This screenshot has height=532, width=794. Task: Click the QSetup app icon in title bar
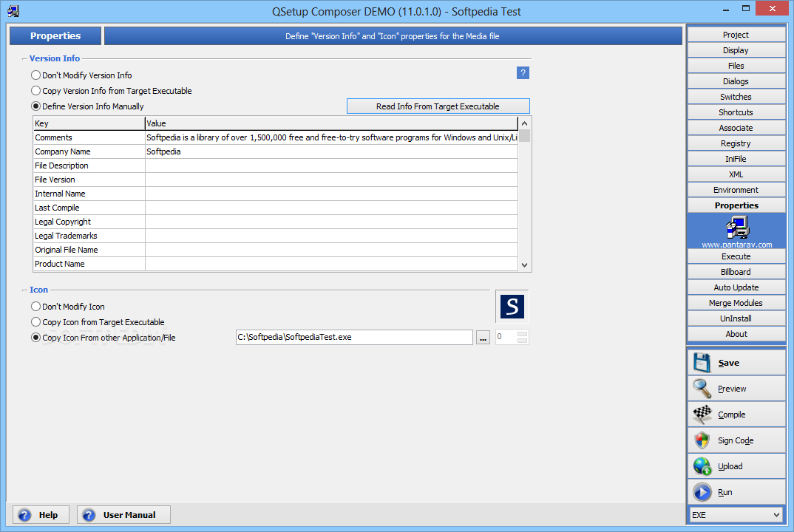coord(13,11)
